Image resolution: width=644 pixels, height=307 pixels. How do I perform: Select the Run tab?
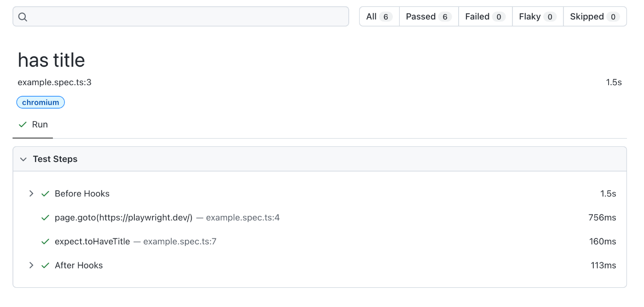point(33,125)
